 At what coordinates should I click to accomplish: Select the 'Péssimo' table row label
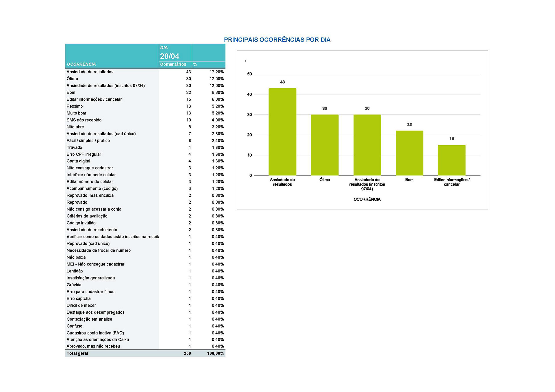[x=75, y=106]
